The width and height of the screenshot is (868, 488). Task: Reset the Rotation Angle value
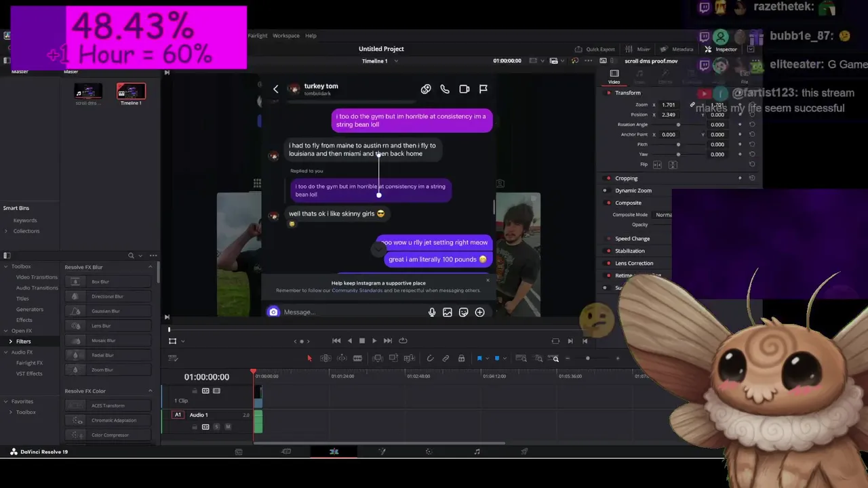pos(751,125)
